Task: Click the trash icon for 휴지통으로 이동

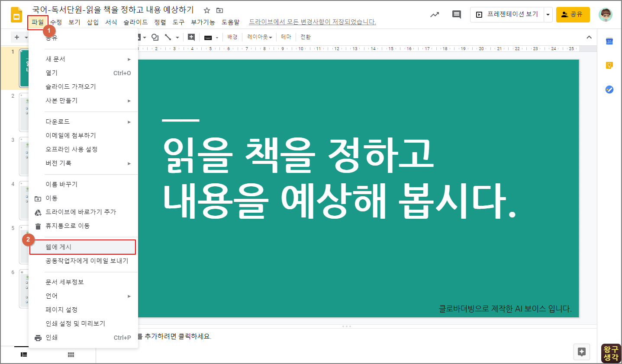Action: [38, 226]
